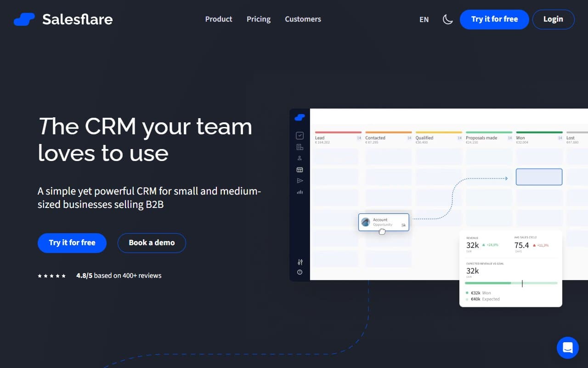Open the EN language selector
The width and height of the screenshot is (588, 368).
[x=424, y=19]
